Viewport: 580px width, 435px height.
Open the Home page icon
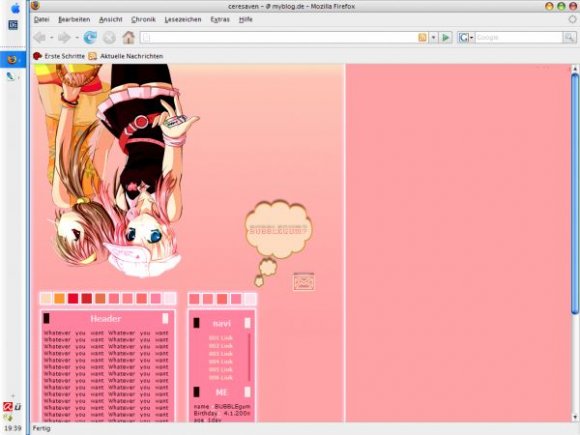click(128, 37)
